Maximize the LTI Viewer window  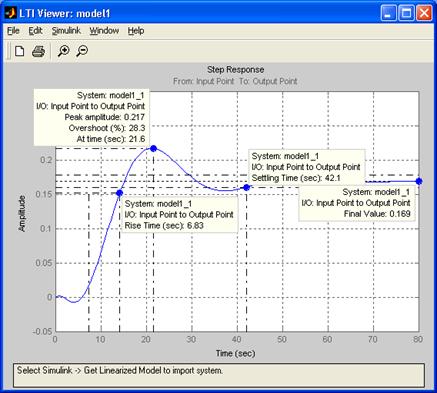point(406,13)
